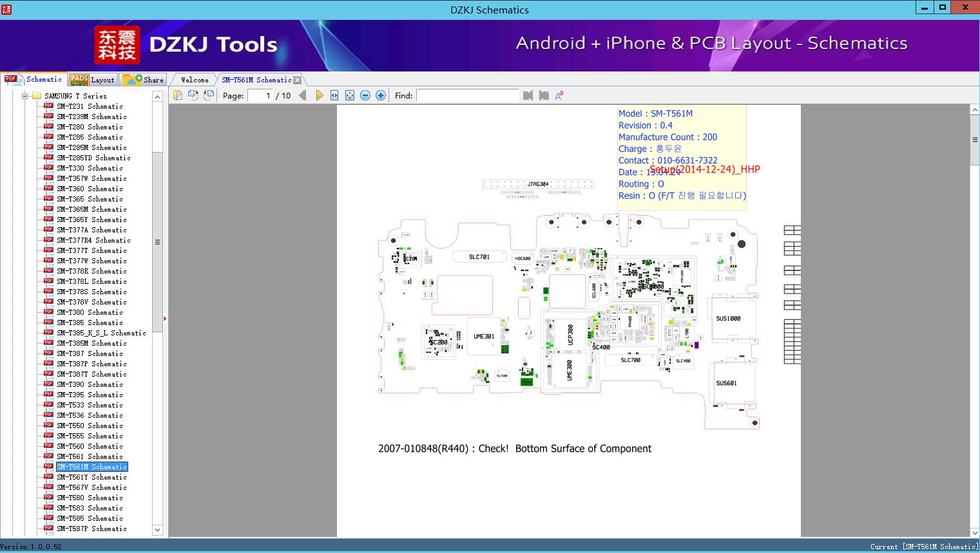The image size is (980, 553).
Task: Click the fit width icon
Action: [x=334, y=95]
